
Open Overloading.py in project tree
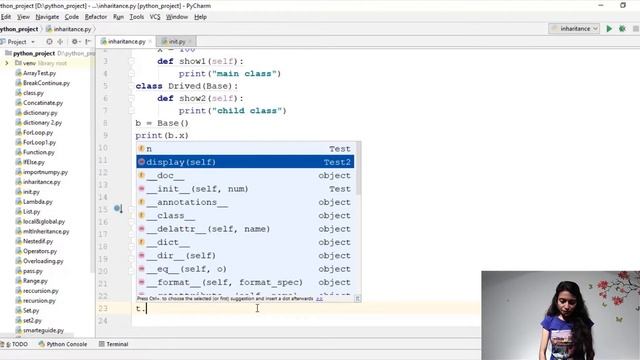(x=43, y=261)
